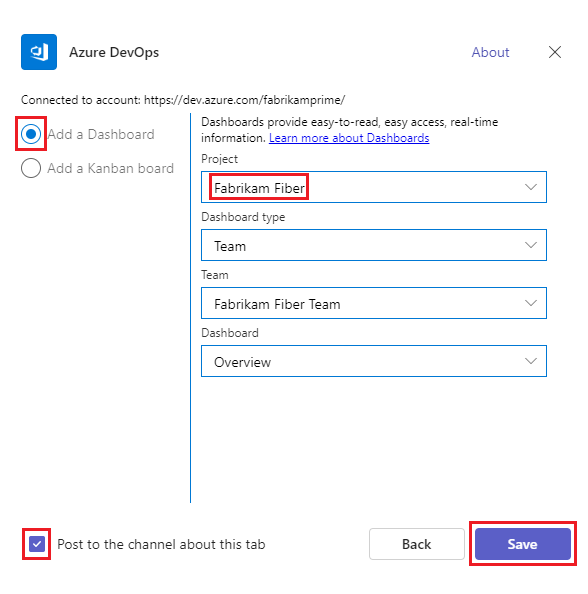This screenshot has height=594, width=588.
Task: Select the Add a Kanban board option
Action: pos(31,168)
